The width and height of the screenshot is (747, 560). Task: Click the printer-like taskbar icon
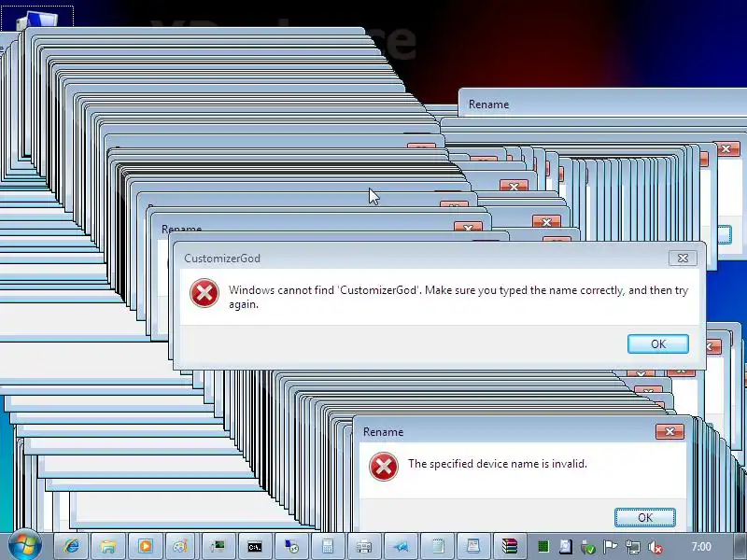point(364,546)
